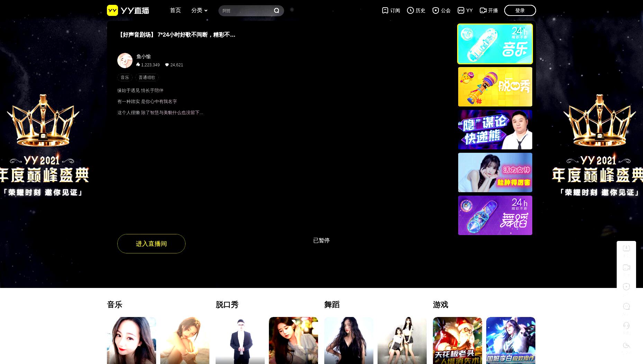The height and width of the screenshot is (364, 643).
Task: Click the download icon in the floating sidebar
Action: 626,249
